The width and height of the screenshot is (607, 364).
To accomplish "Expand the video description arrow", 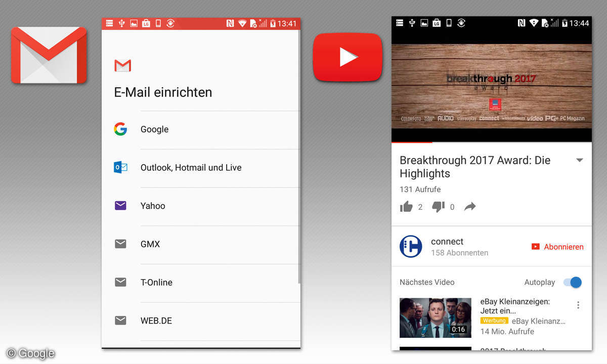I will click(x=580, y=160).
